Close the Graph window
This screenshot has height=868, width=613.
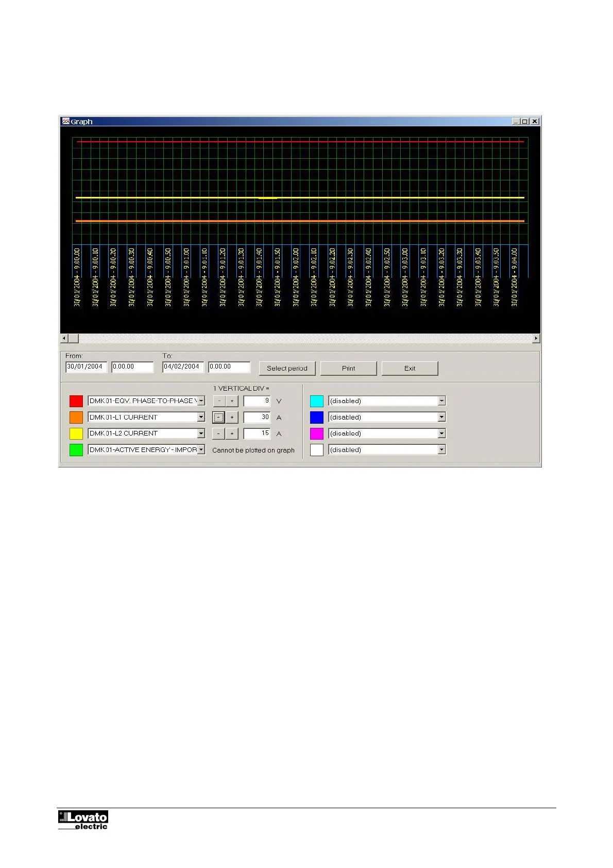[535, 121]
